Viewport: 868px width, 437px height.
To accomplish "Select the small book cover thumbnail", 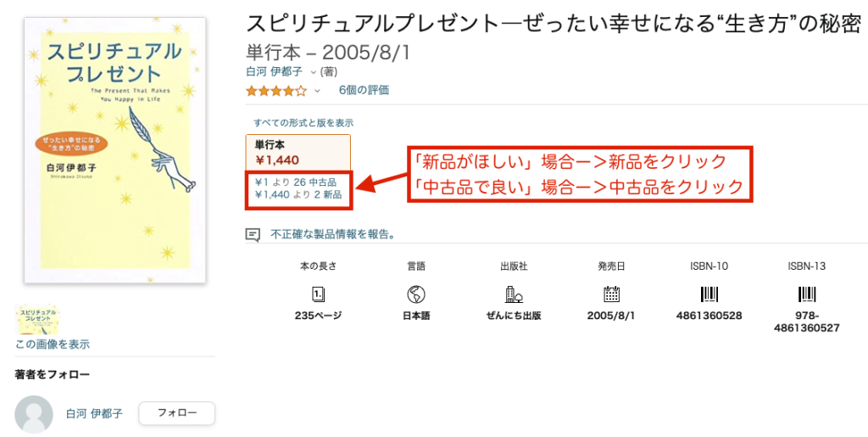I will point(37,319).
